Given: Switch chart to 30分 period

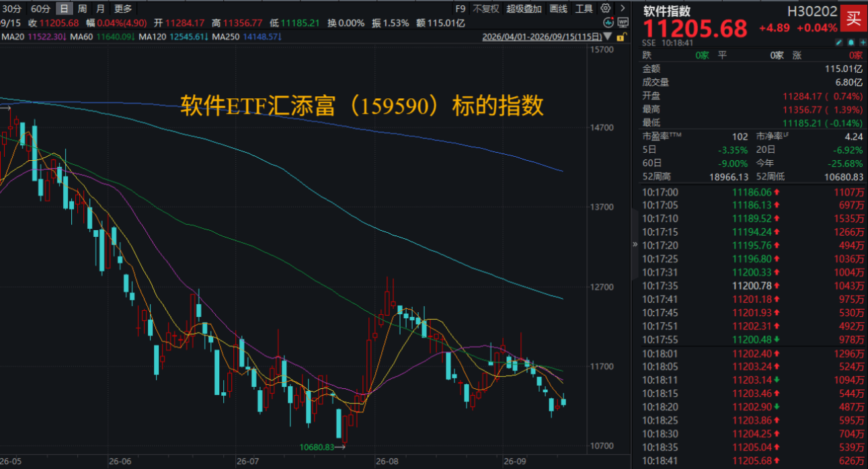Looking at the screenshot, I should (x=11, y=9).
